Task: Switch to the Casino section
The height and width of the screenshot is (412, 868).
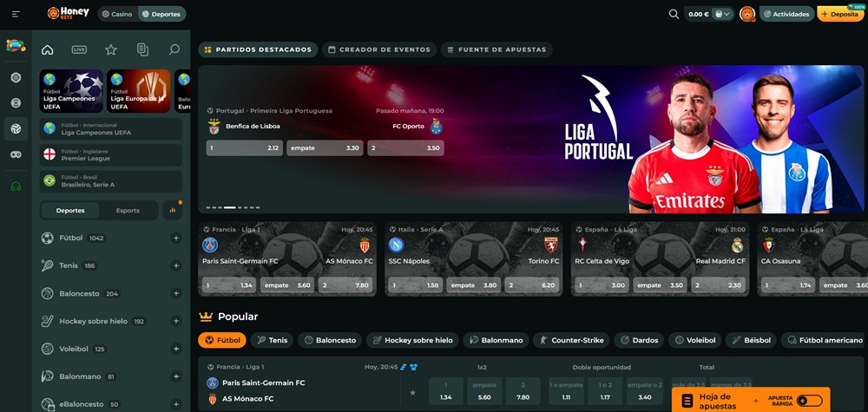Action: (117, 14)
